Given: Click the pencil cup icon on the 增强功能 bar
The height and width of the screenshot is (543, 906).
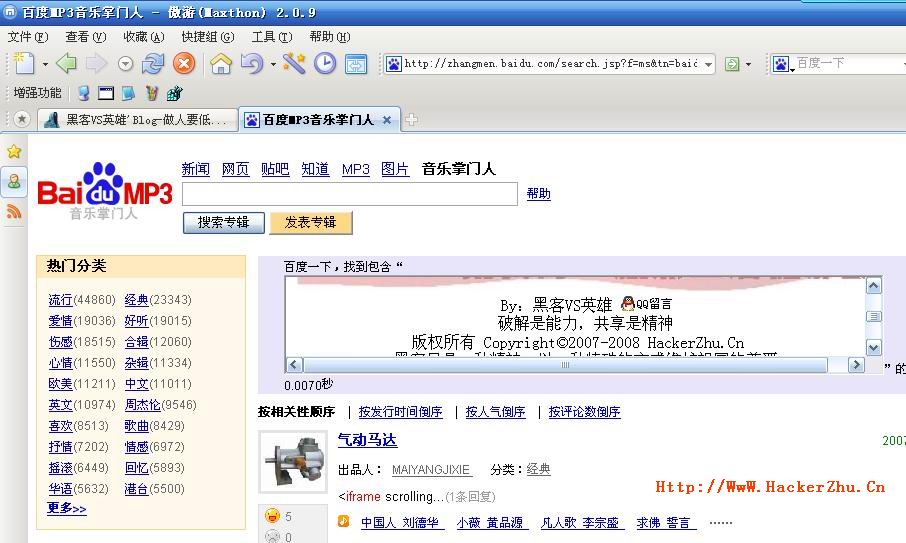Looking at the screenshot, I should (151, 93).
